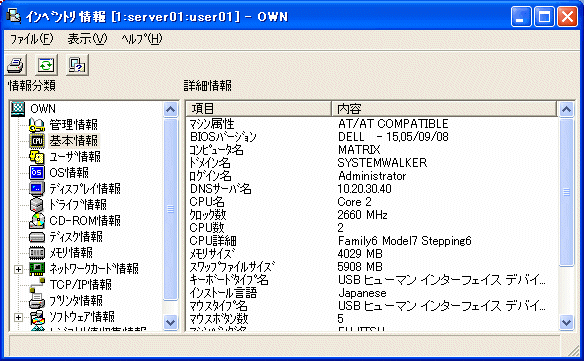Open the ヘルプ(H) menu
Viewport: 584px width, 361px height.
click(142, 39)
